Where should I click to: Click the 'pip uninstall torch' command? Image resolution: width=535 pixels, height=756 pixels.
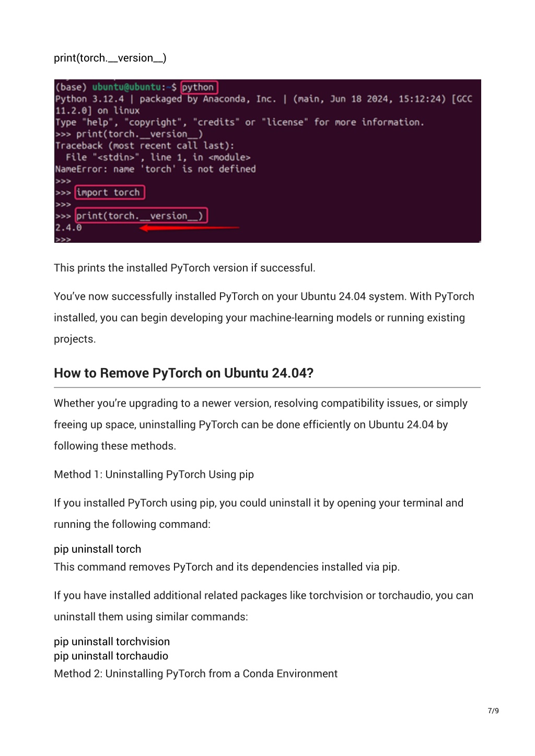[x=98, y=549]
